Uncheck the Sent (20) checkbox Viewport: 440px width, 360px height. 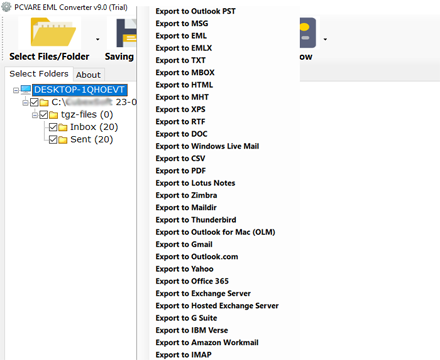tap(53, 139)
